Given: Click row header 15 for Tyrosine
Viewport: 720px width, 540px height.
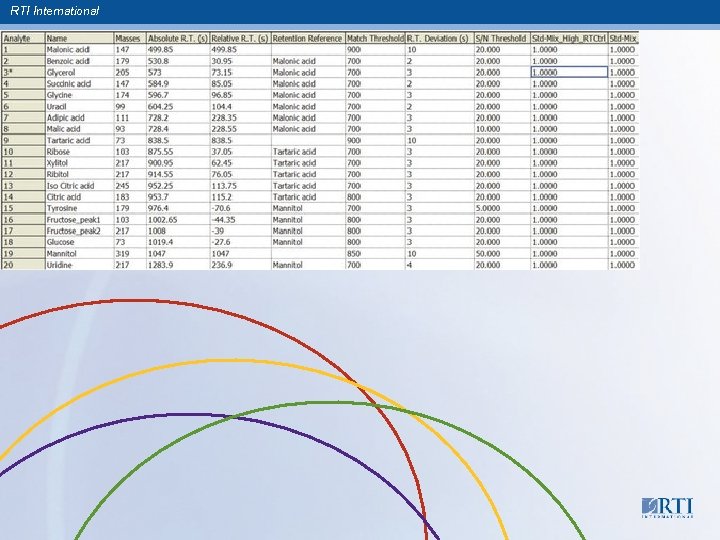Looking at the screenshot, I should pyautogui.click(x=23, y=208).
